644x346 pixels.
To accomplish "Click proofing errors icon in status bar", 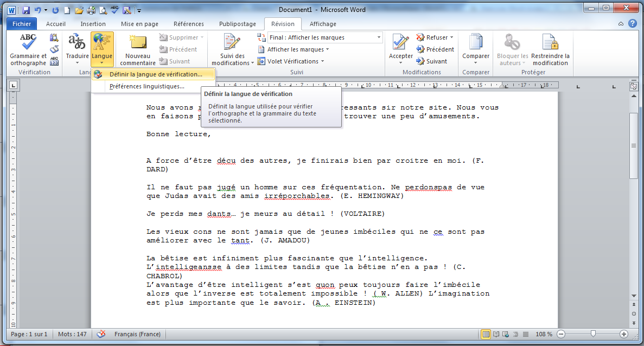I will point(100,334).
